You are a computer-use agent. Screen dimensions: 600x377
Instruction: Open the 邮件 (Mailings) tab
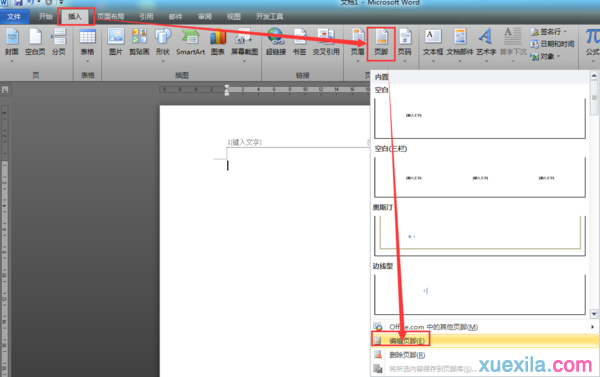tap(175, 16)
